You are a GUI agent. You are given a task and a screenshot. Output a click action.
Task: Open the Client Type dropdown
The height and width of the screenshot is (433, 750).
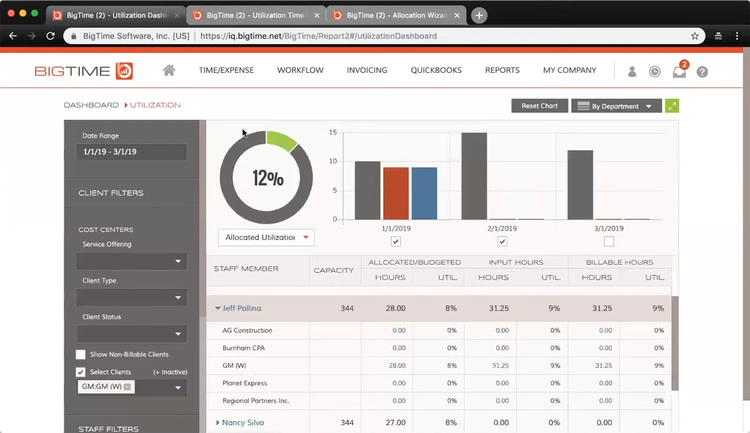pos(132,298)
